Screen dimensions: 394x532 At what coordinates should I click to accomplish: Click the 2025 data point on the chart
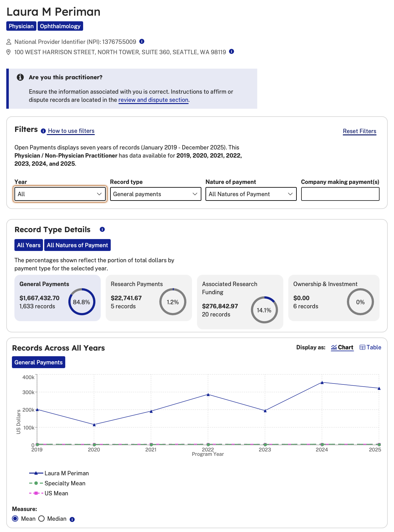tap(379, 388)
